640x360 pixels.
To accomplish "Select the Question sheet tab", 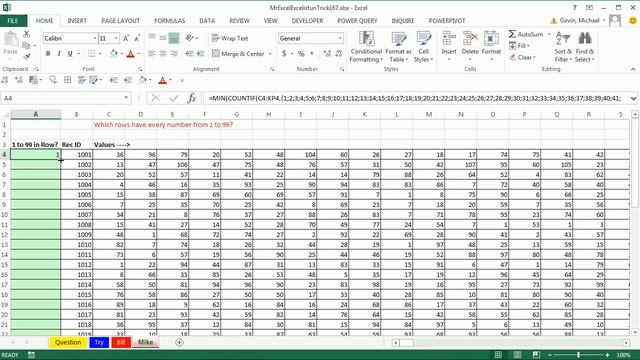I will click(68, 342).
